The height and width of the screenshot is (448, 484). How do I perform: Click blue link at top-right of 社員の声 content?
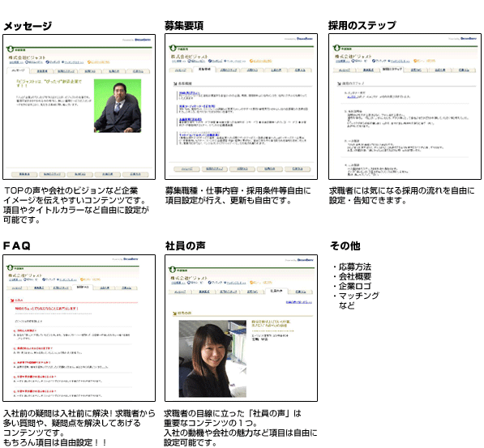[299, 302]
